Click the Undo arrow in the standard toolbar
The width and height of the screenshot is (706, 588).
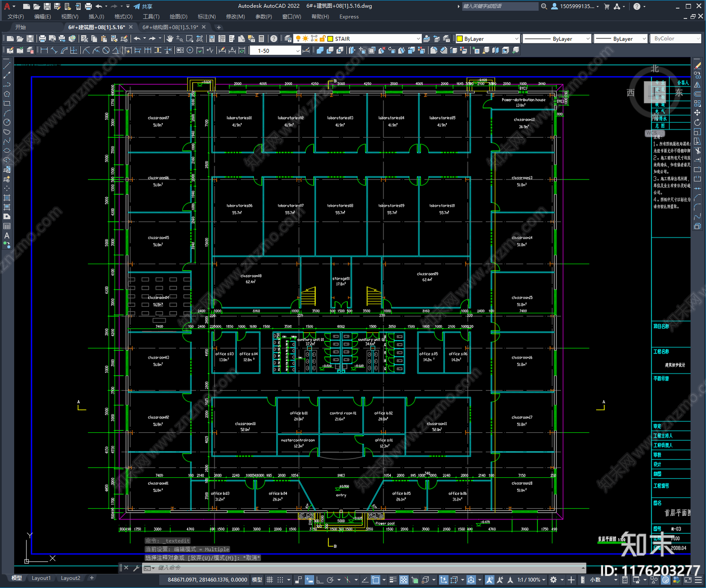(138, 39)
